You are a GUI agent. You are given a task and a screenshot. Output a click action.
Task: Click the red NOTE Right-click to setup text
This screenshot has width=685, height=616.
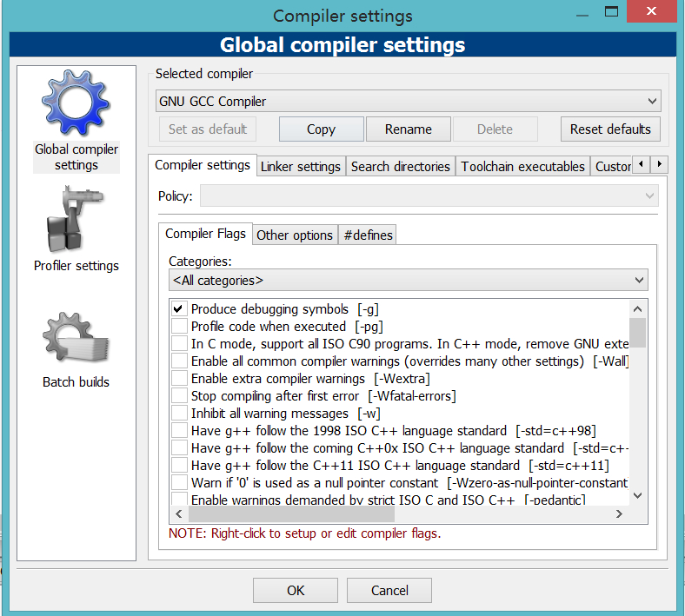(x=305, y=533)
